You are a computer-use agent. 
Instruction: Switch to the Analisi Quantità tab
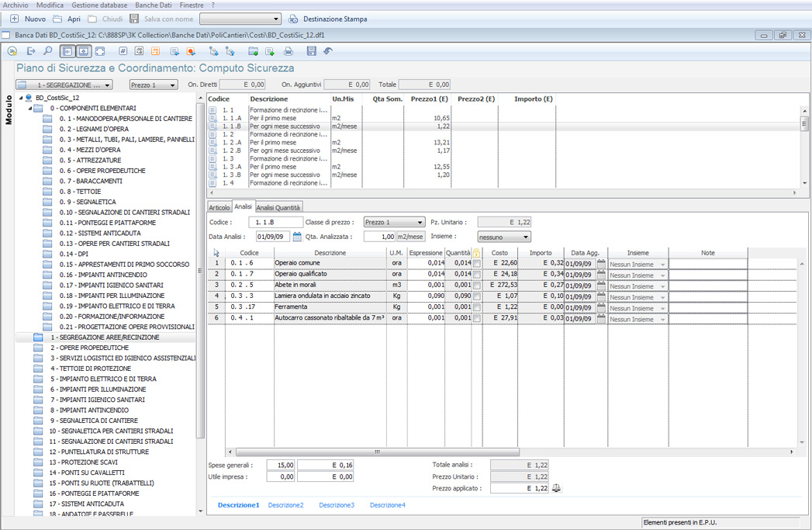(278, 207)
